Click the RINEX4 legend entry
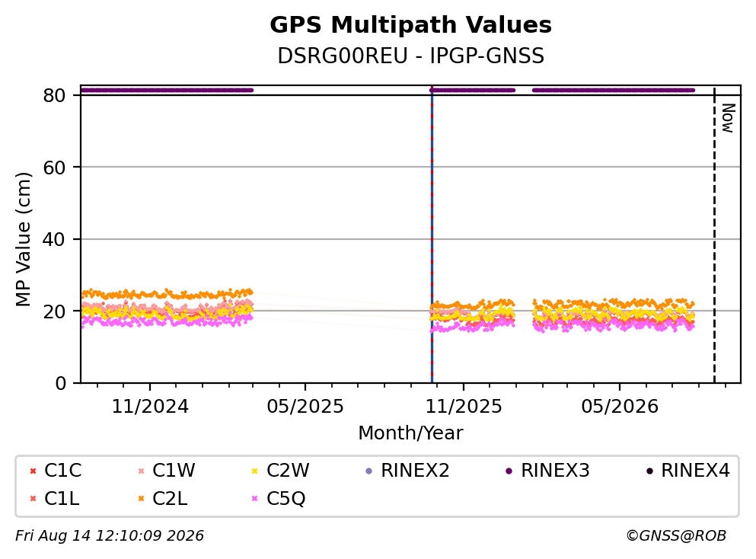The width and height of the screenshot is (756, 559). (x=688, y=470)
